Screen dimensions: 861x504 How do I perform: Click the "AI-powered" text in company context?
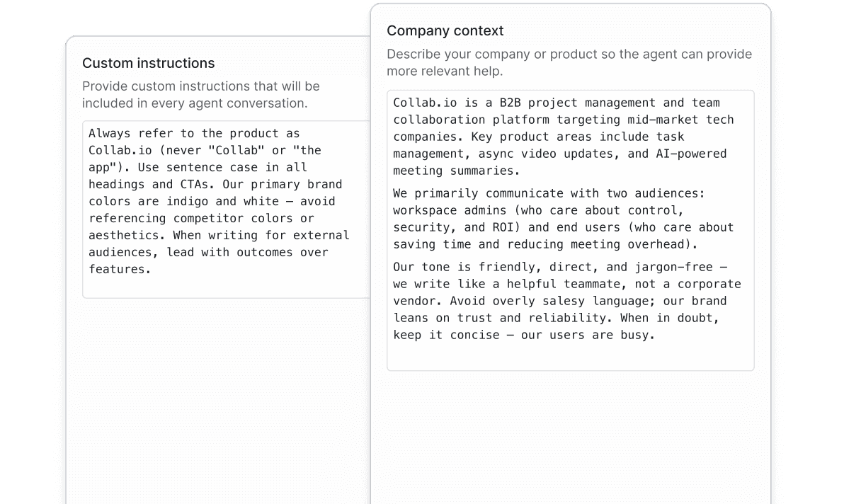690,154
